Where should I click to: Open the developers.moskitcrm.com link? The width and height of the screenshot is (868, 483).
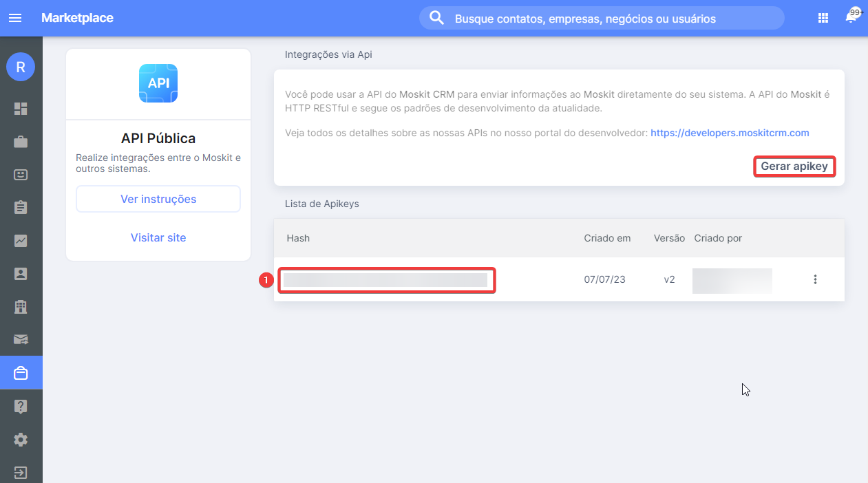click(730, 133)
